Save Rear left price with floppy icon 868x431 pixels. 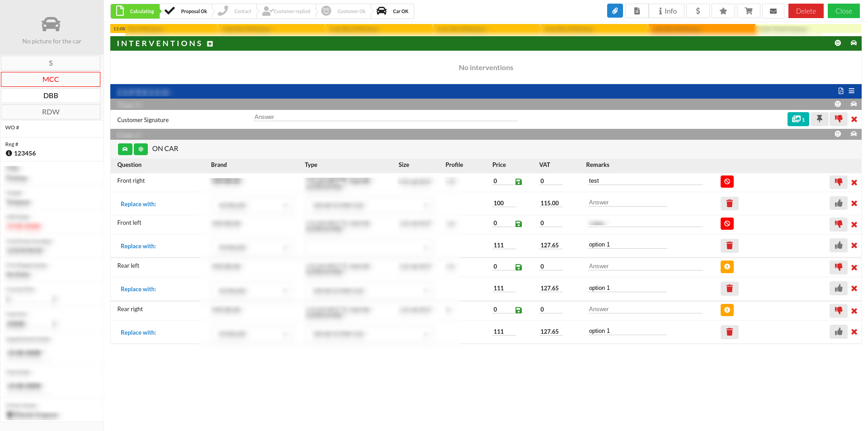point(519,267)
